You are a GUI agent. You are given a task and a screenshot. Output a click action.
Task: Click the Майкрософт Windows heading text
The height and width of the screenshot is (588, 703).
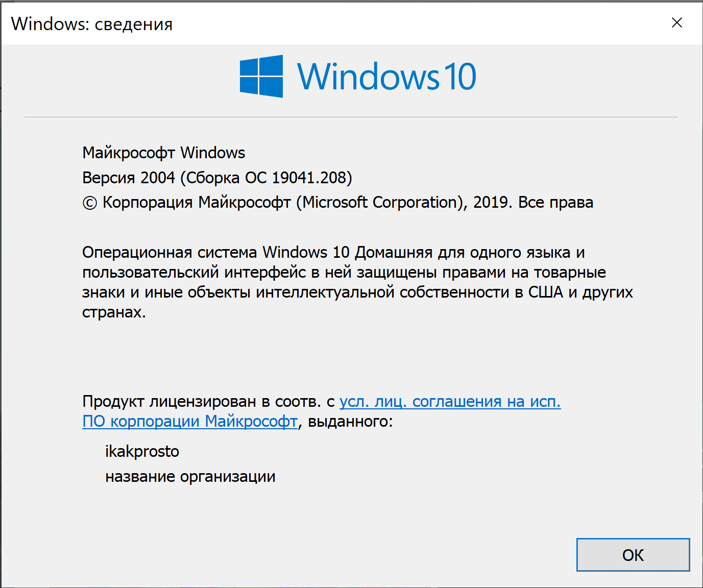coord(164,153)
